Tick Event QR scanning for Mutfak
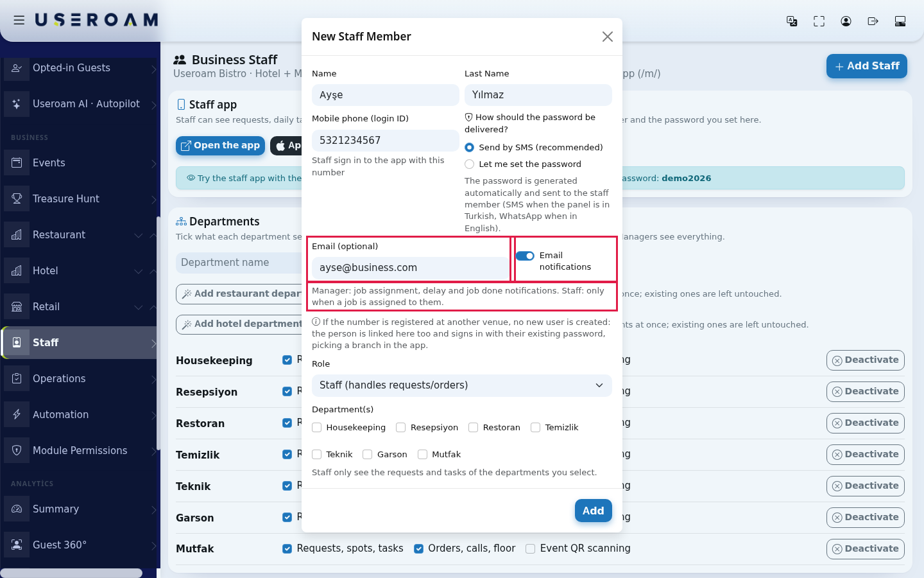The image size is (924, 578). tap(531, 548)
